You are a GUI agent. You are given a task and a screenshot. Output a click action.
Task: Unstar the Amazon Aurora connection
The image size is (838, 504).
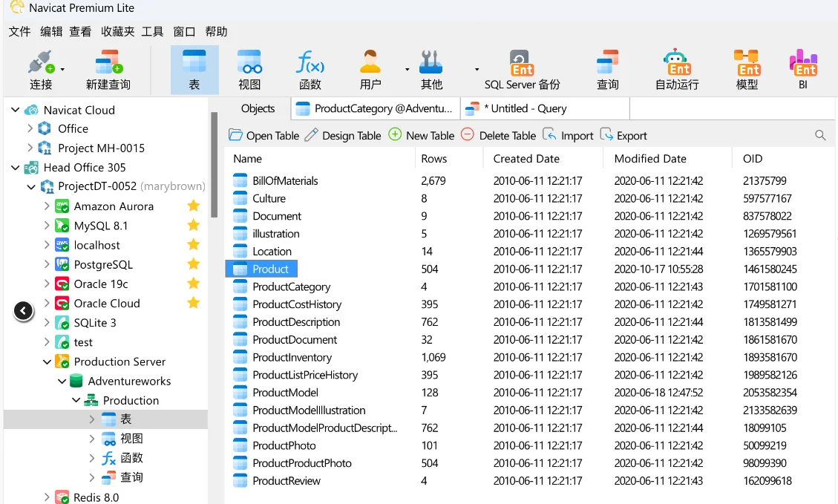[194, 206]
